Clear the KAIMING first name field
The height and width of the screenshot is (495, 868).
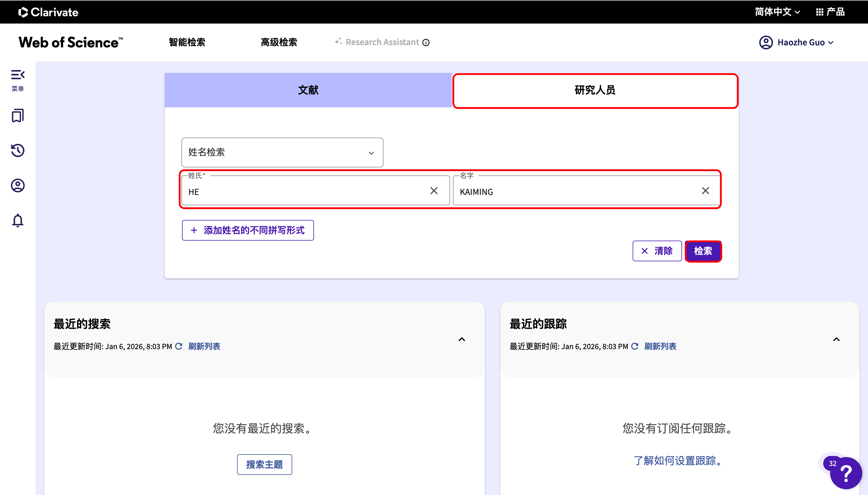pos(705,191)
